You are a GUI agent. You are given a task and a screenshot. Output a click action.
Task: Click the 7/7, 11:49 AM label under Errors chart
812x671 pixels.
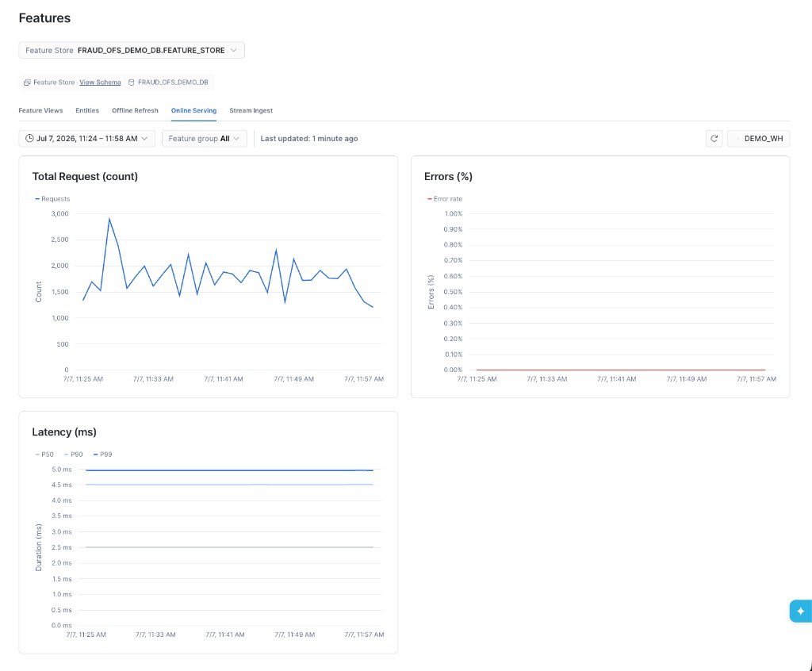tap(687, 379)
